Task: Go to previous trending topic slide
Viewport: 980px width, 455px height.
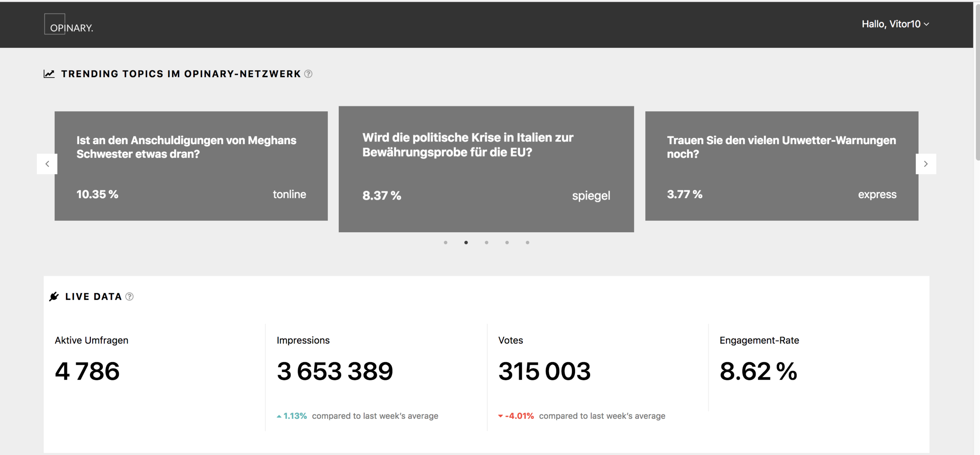Action: point(47,164)
